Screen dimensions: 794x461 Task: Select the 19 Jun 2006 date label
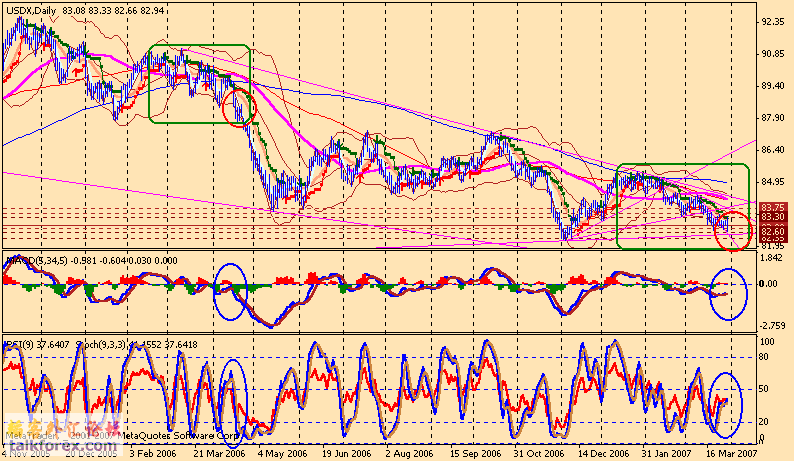(346, 453)
